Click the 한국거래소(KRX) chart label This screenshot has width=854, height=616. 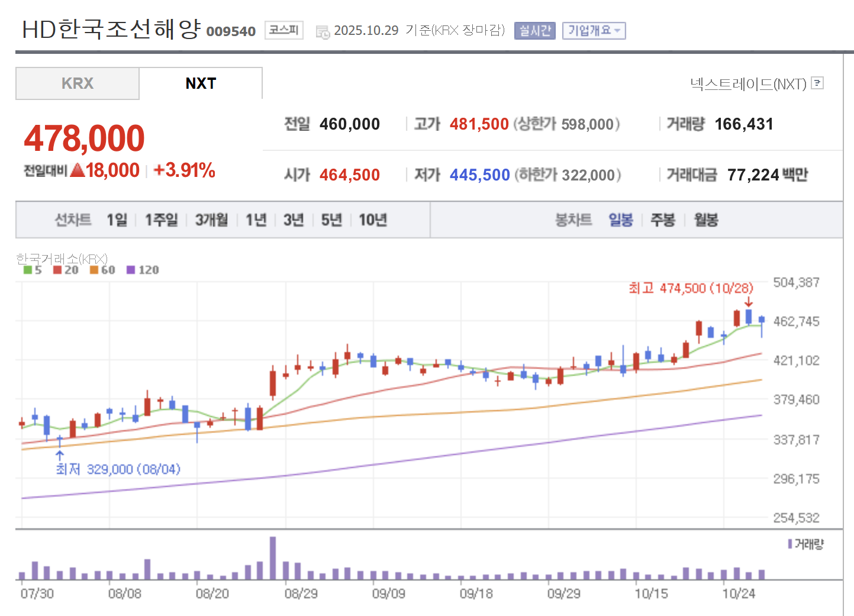[62, 259]
